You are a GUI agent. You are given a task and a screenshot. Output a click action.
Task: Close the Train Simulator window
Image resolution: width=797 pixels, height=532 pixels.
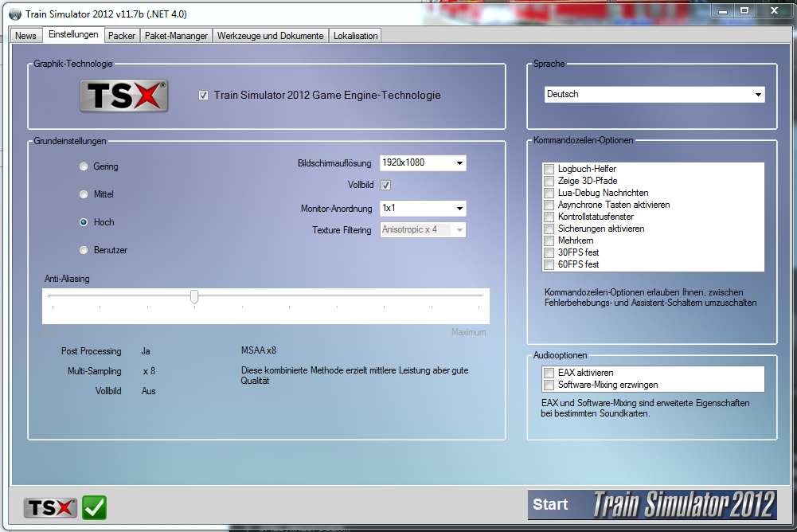point(774,10)
